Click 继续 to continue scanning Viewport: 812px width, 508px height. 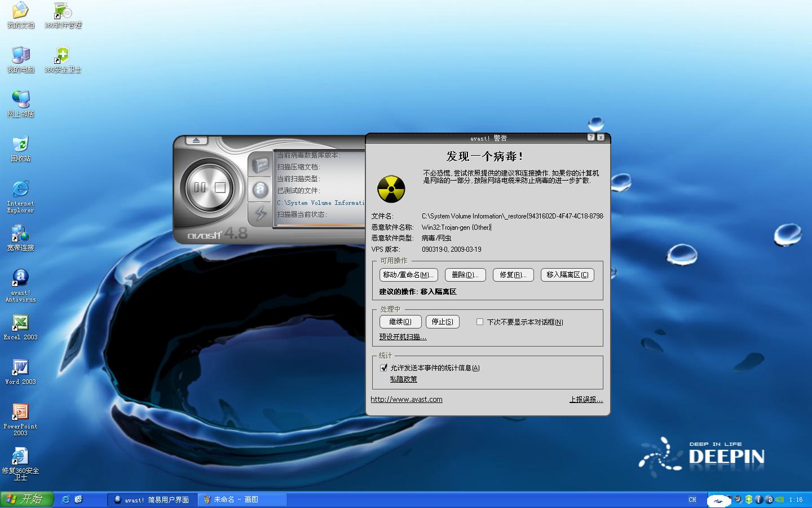pos(400,322)
